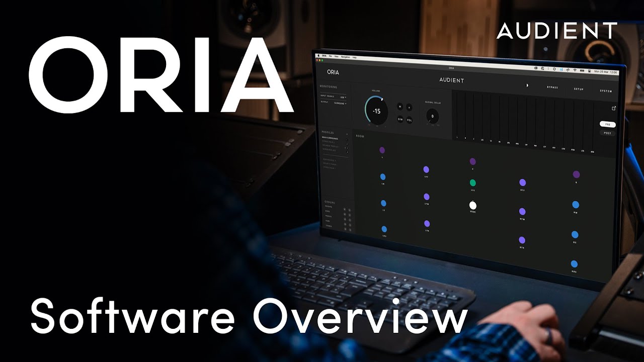This screenshot has height=362, width=644.
Task: Toggle the round button right of M
Action: point(409,107)
